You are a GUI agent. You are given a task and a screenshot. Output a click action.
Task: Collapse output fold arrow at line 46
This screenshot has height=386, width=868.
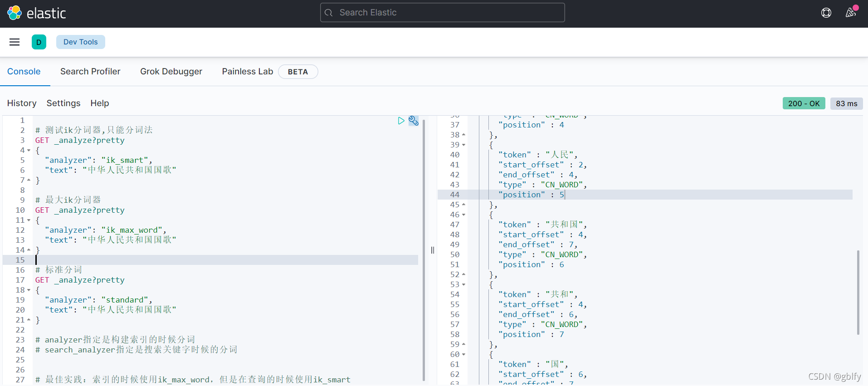463,215
